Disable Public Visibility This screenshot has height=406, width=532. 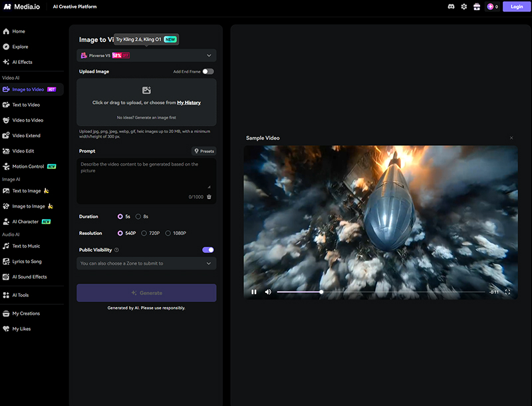click(x=207, y=249)
